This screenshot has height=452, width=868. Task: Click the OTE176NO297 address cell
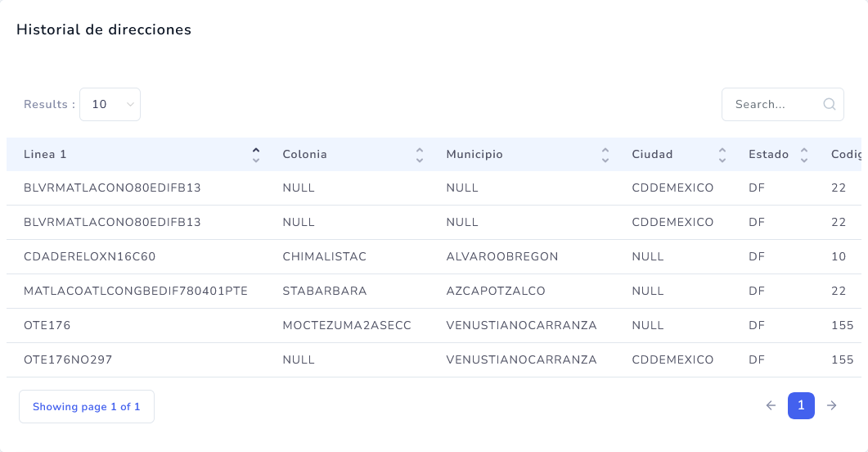tap(68, 359)
